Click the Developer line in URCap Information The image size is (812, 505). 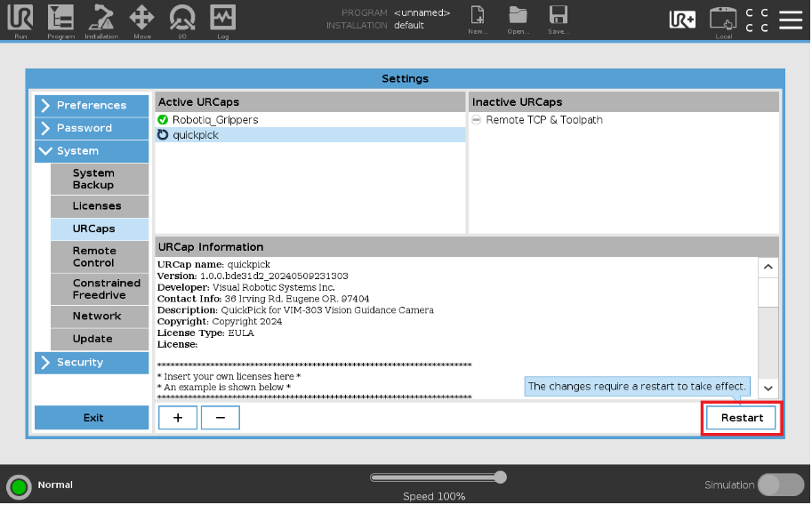pyautogui.click(x=246, y=287)
